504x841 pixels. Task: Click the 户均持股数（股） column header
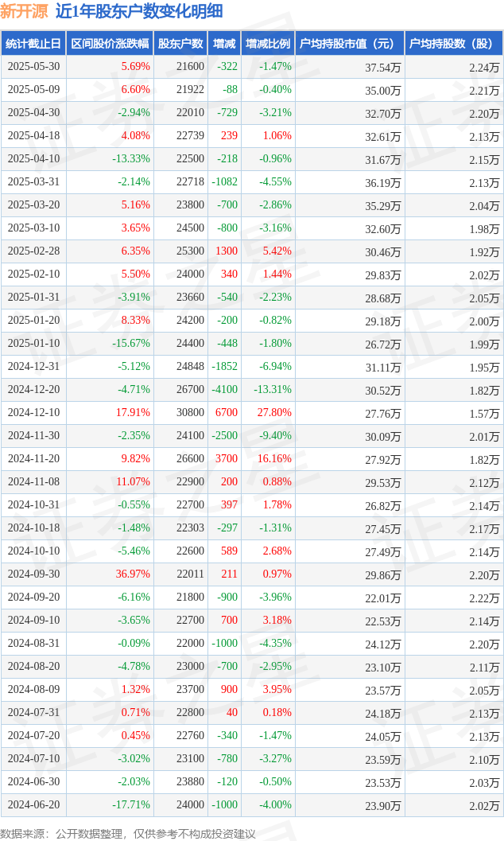(454, 44)
